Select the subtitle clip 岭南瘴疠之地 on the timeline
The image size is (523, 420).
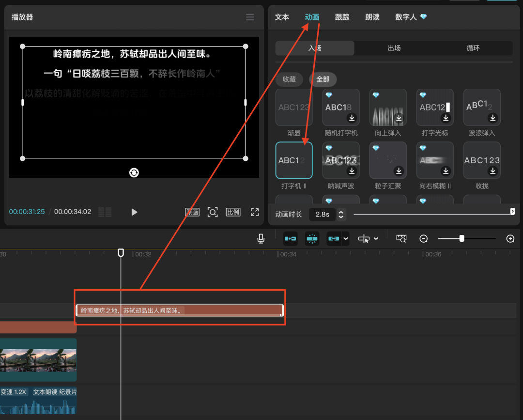tap(179, 310)
